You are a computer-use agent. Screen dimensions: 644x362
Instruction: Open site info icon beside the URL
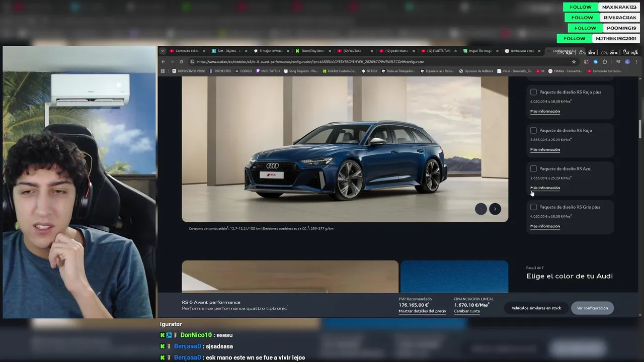point(192,62)
